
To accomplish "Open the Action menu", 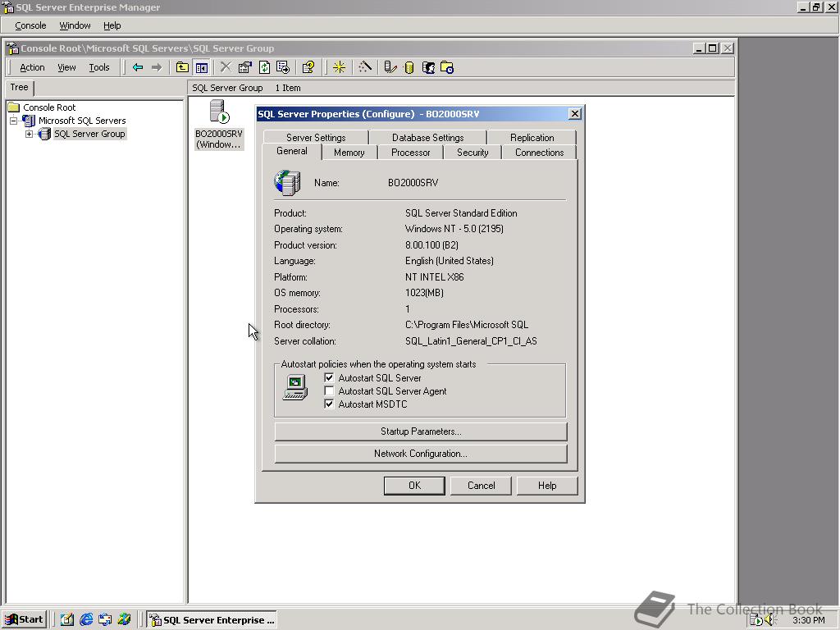I will coord(32,67).
